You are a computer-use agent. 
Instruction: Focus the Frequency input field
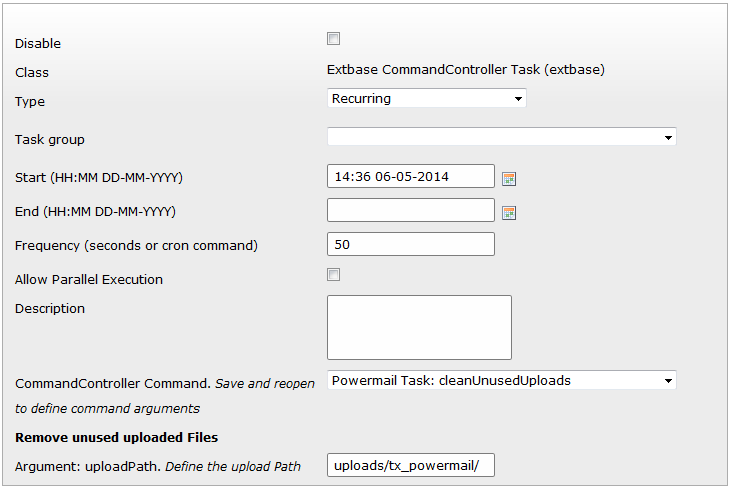(410, 244)
